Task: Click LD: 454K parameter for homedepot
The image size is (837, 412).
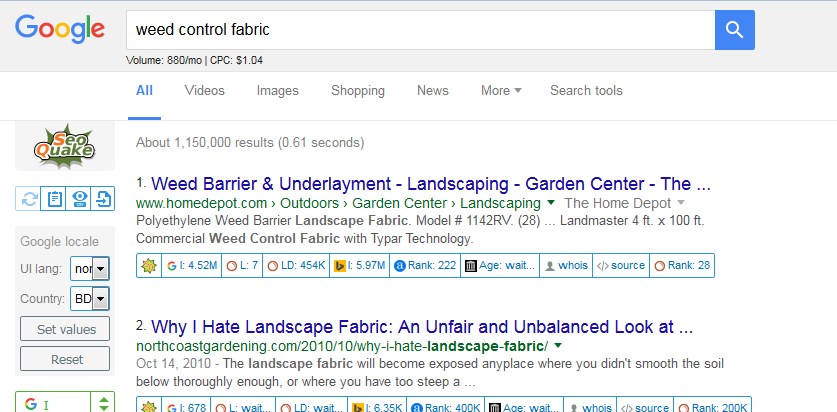Action: (x=295, y=265)
